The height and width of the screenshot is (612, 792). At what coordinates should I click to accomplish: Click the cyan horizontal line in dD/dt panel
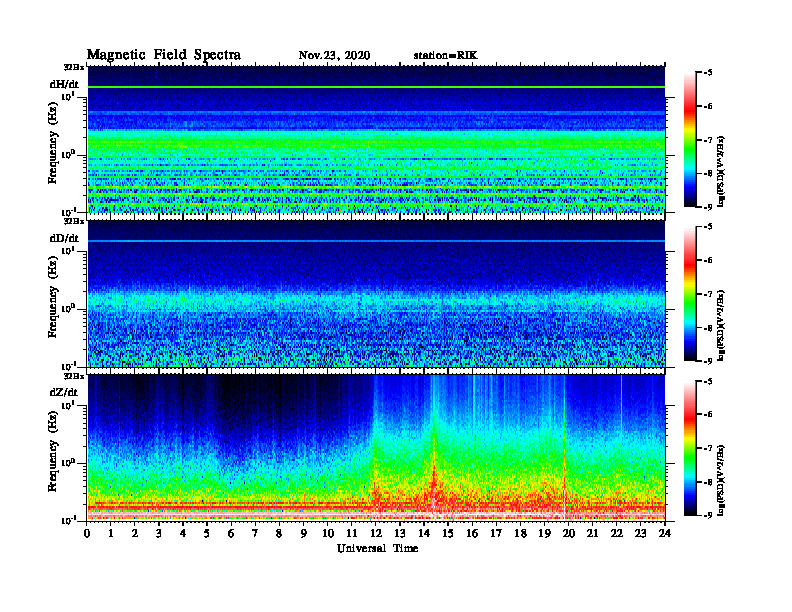tap(376, 241)
